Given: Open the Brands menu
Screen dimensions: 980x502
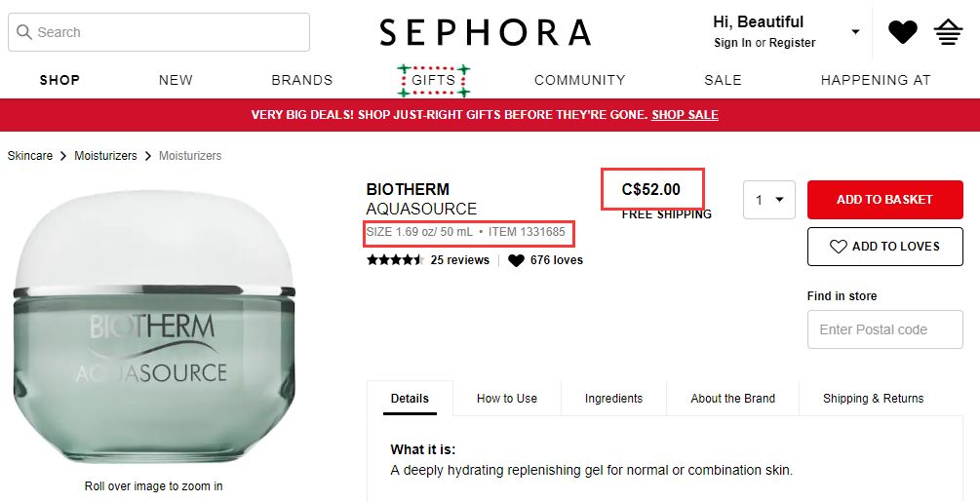Looking at the screenshot, I should coord(302,80).
